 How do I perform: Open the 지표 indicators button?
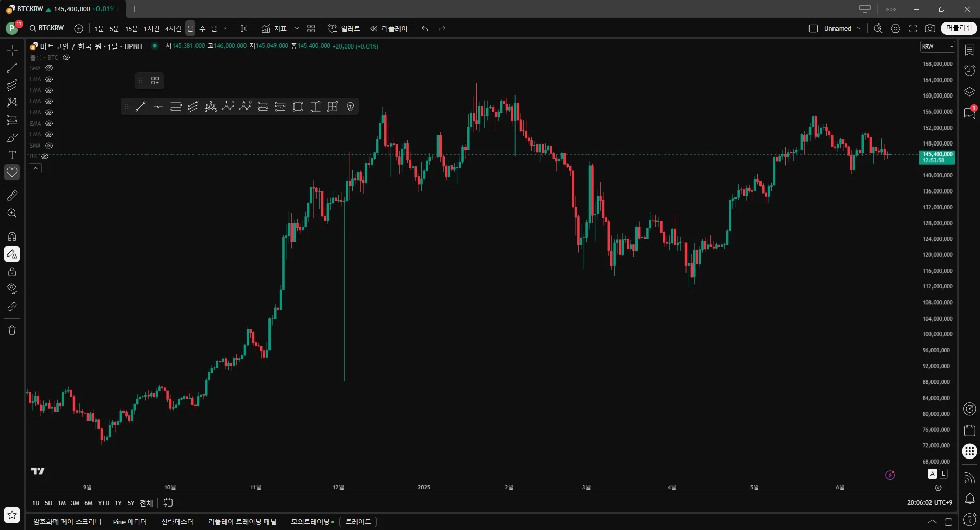tap(274, 29)
